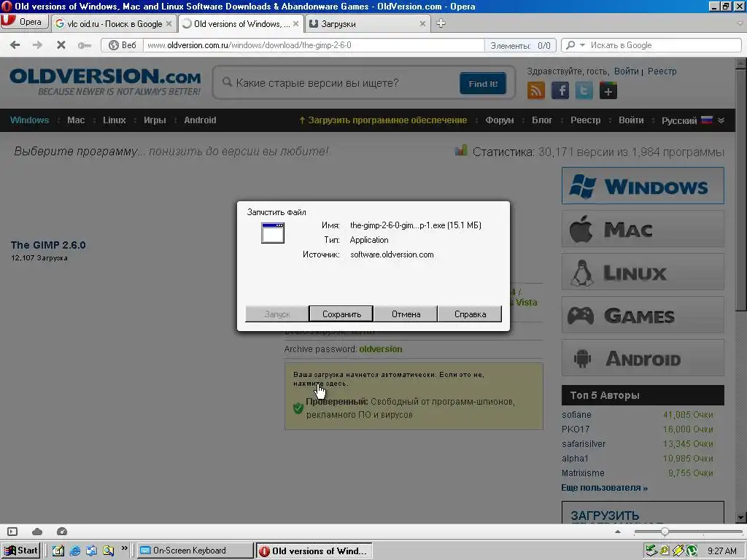
Task: Open a new tab with plus button
Action: pos(441,23)
